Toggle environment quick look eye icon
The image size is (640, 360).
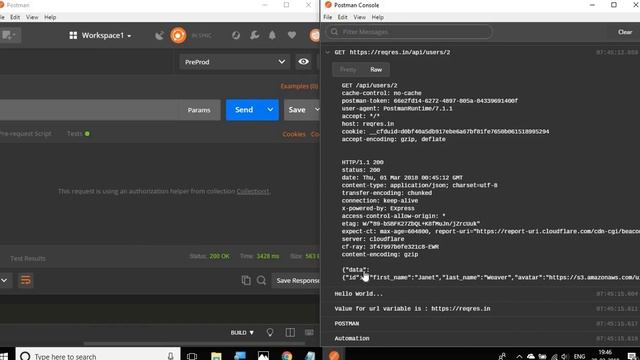303,62
